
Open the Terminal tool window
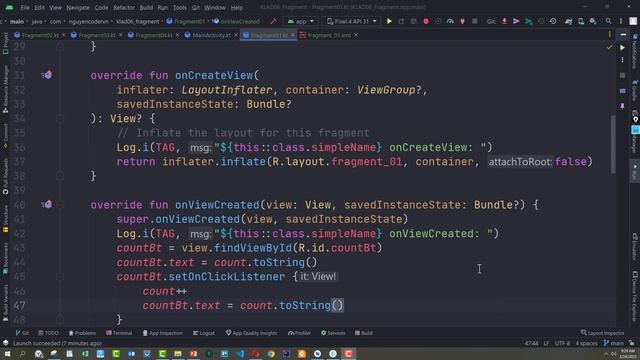coord(119,333)
